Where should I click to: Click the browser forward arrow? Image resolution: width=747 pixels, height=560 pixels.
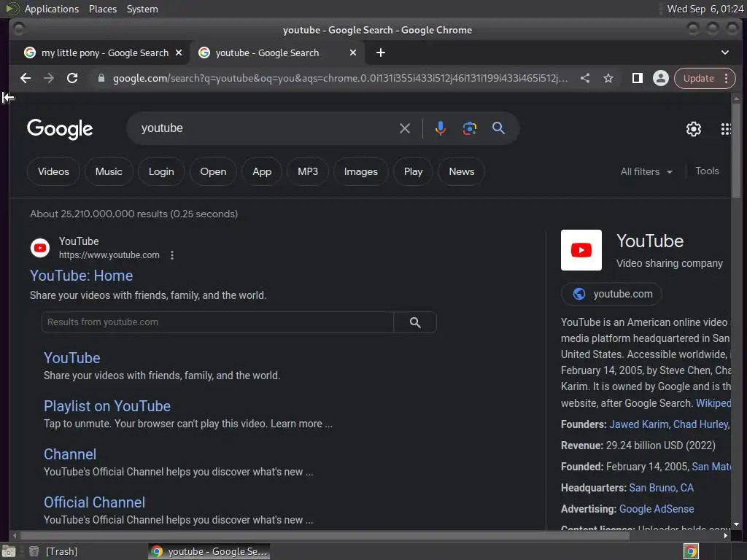[x=49, y=79]
